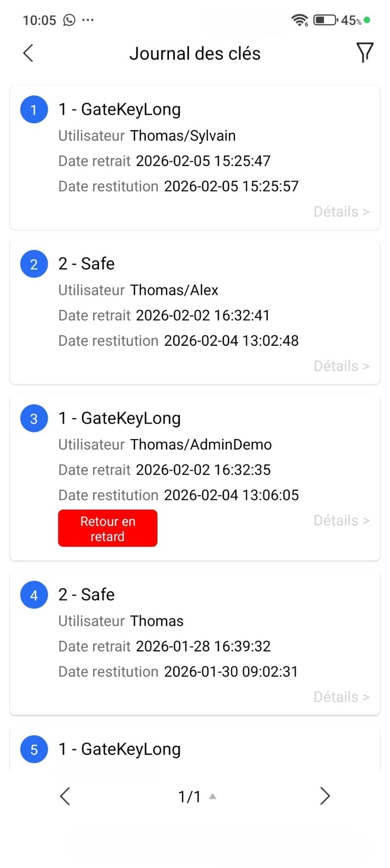The height and width of the screenshot is (868, 390).
Task: Tap the blue number 5 badge
Action: (34, 750)
